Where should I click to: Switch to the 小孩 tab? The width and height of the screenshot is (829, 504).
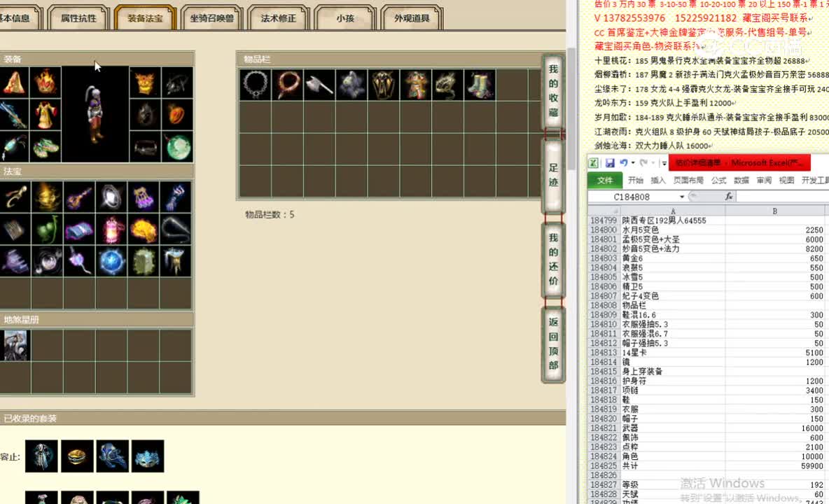point(344,18)
